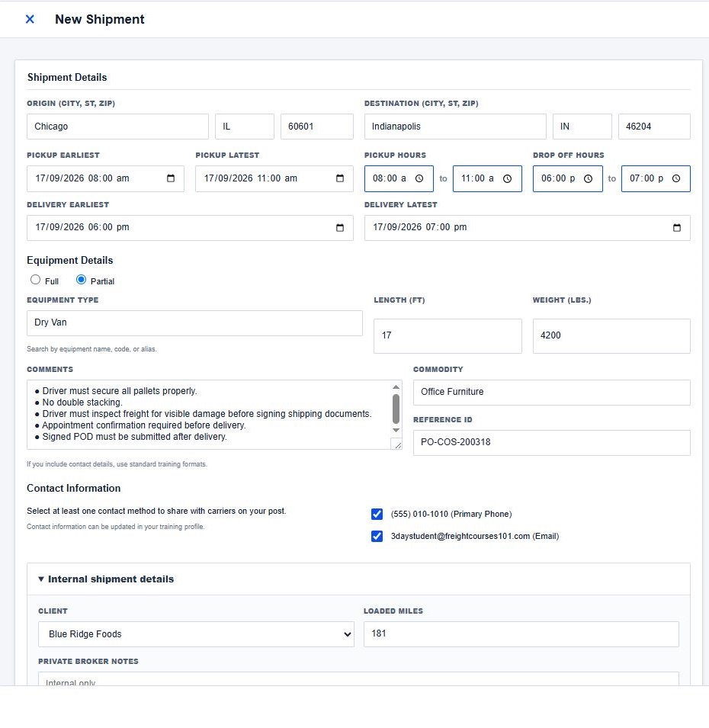Click the Comments scrollbar thumb

pos(396,409)
